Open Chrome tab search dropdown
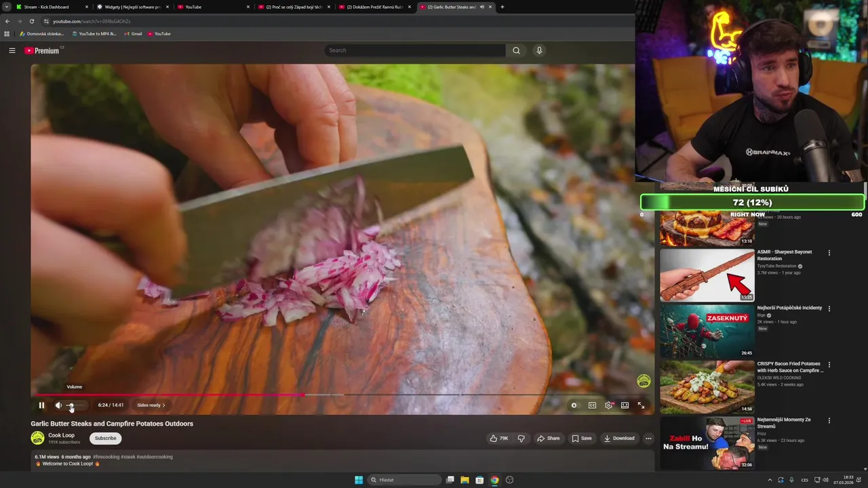This screenshot has height=488, width=868. pos(6,7)
